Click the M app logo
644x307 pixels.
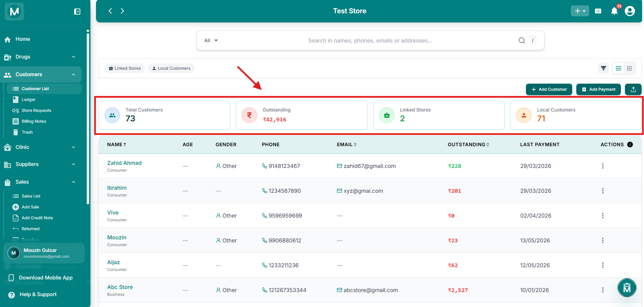point(14,12)
